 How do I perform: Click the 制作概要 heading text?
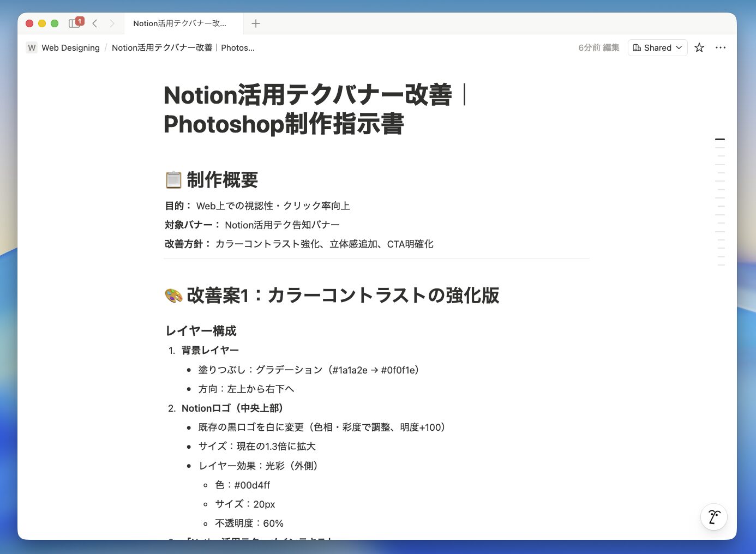pyautogui.click(x=222, y=179)
